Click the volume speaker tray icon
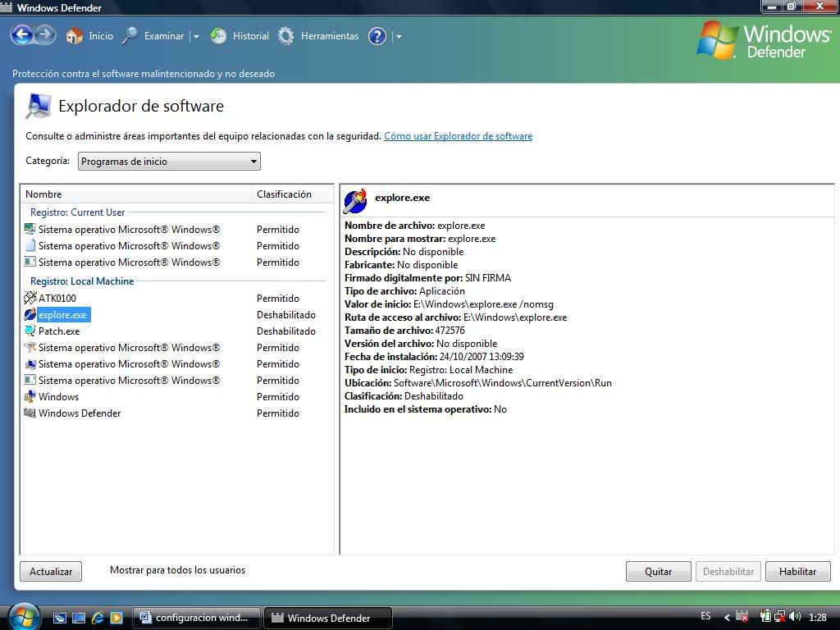The height and width of the screenshot is (630, 840). (794, 617)
